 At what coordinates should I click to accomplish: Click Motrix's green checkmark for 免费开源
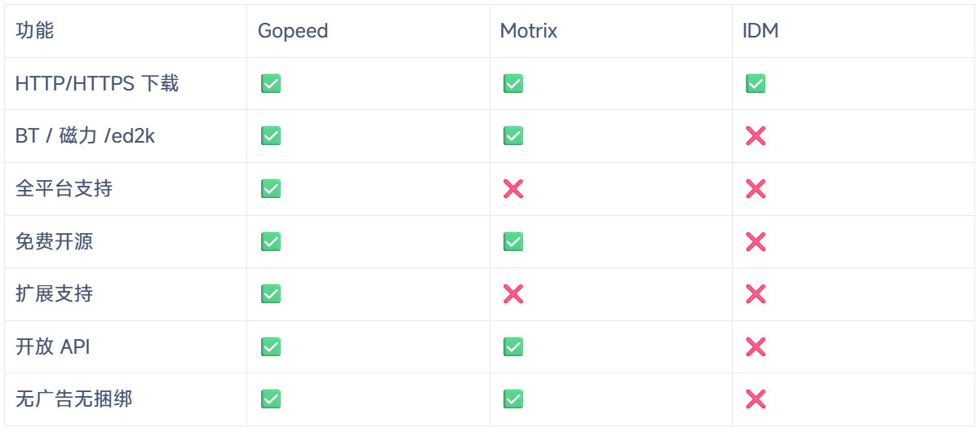coord(513,241)
